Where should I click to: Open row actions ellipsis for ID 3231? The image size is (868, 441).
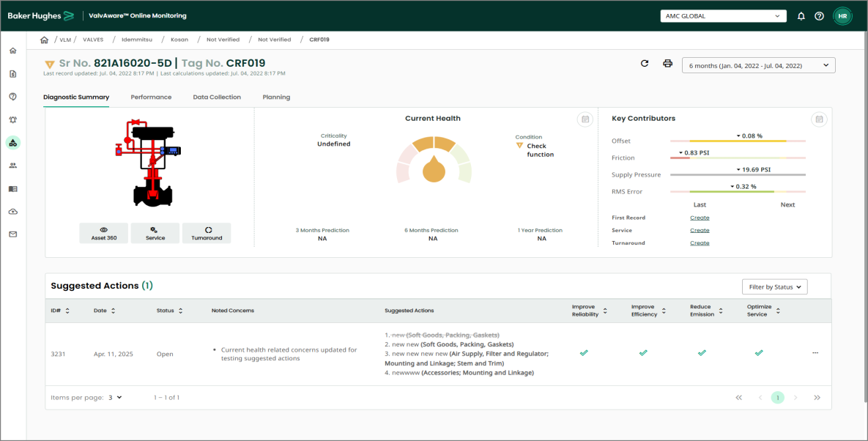(815, 353)
